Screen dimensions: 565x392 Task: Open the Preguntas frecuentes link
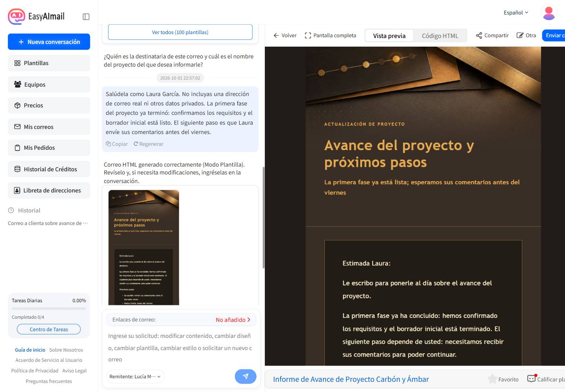click(49, 381)
